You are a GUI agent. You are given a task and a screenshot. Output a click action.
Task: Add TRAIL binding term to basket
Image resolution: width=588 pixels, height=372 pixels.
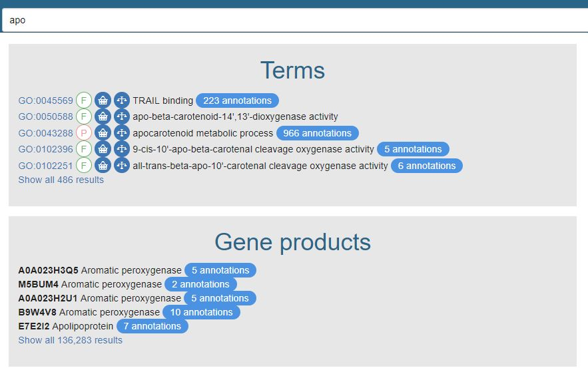103,100
